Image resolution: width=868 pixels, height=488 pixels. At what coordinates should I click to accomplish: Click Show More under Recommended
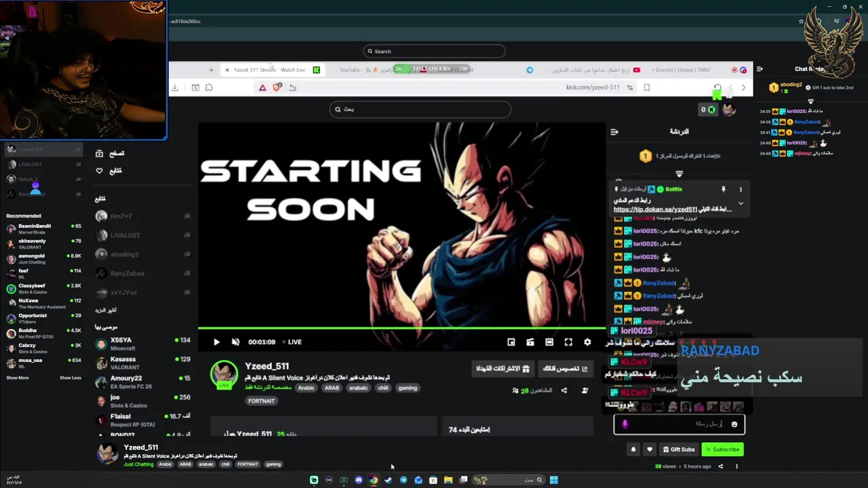[x=18, y=378]
